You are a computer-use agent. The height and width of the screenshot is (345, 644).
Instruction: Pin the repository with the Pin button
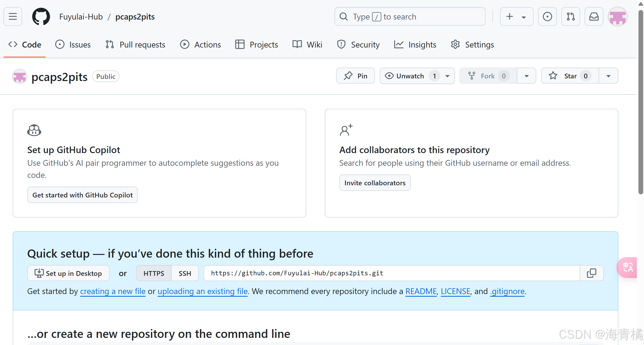355,76
